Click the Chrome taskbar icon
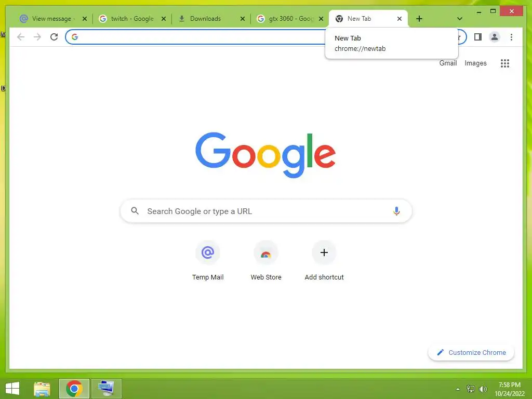 pos(74,389)
